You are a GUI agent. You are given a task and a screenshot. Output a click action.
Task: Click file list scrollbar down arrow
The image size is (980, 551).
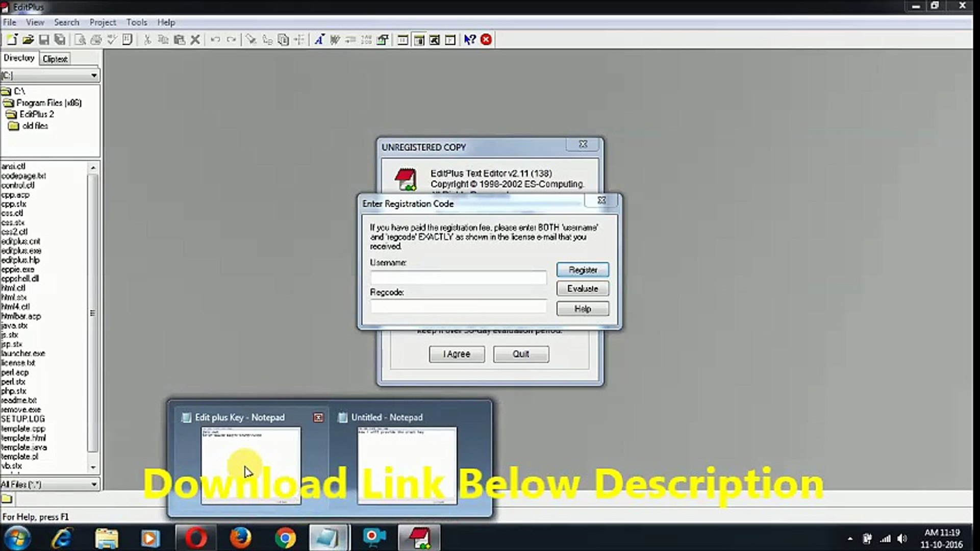click(x=93, y=467)
